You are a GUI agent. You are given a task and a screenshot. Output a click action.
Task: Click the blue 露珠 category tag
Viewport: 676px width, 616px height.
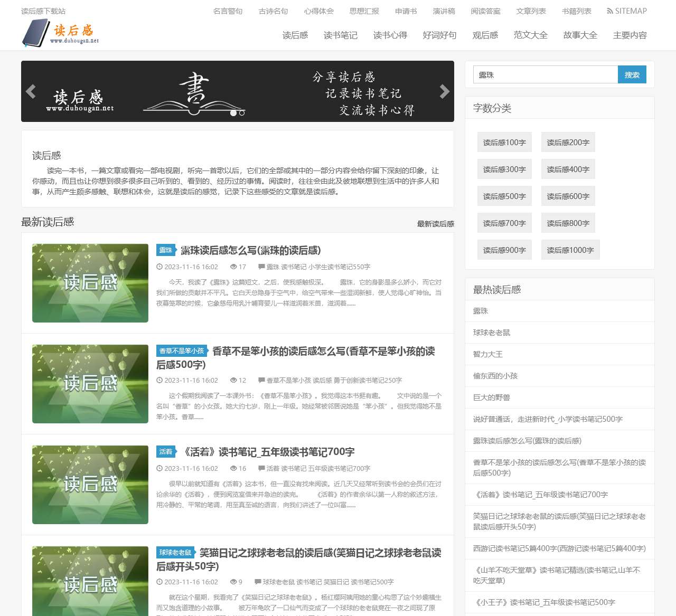[x=166, y=250]
